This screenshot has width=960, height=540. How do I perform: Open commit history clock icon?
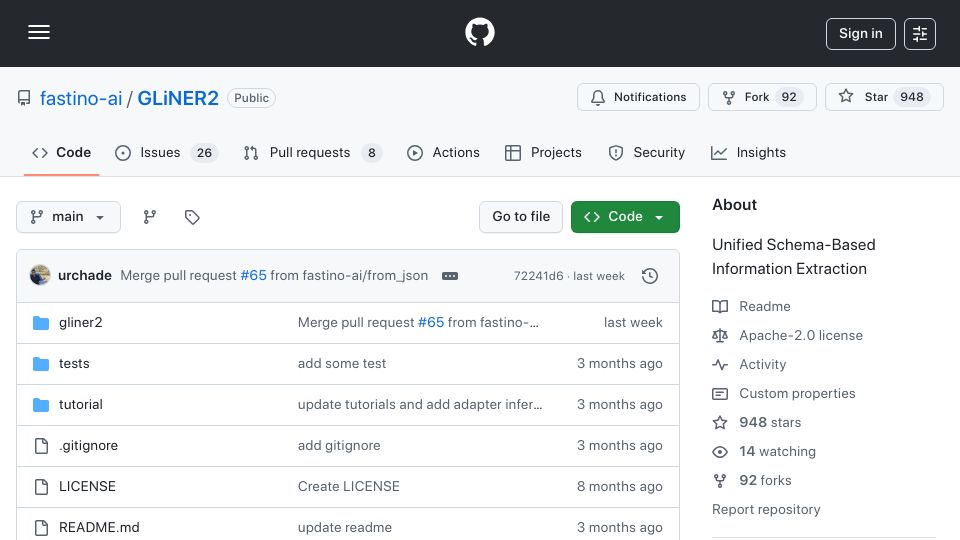point(650,276)
